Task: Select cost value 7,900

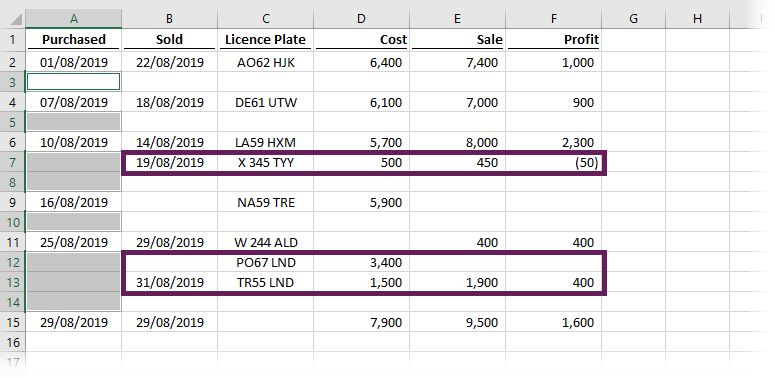Action: 361,323
